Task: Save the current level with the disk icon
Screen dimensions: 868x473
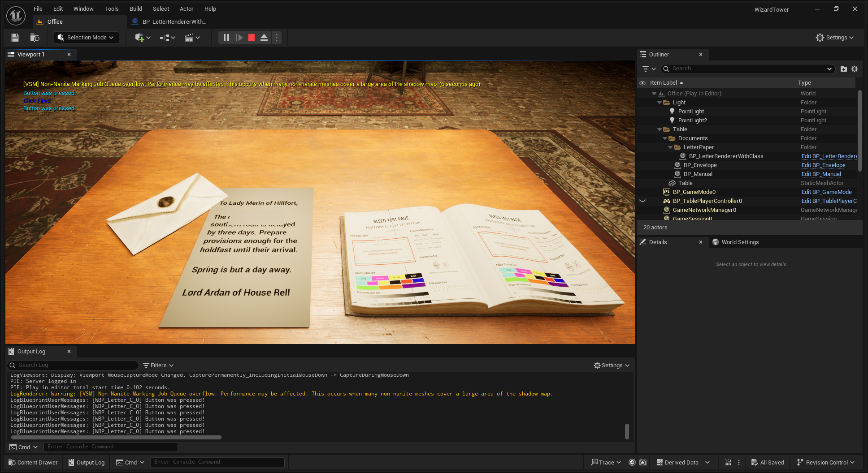Action: click(15, 38)
